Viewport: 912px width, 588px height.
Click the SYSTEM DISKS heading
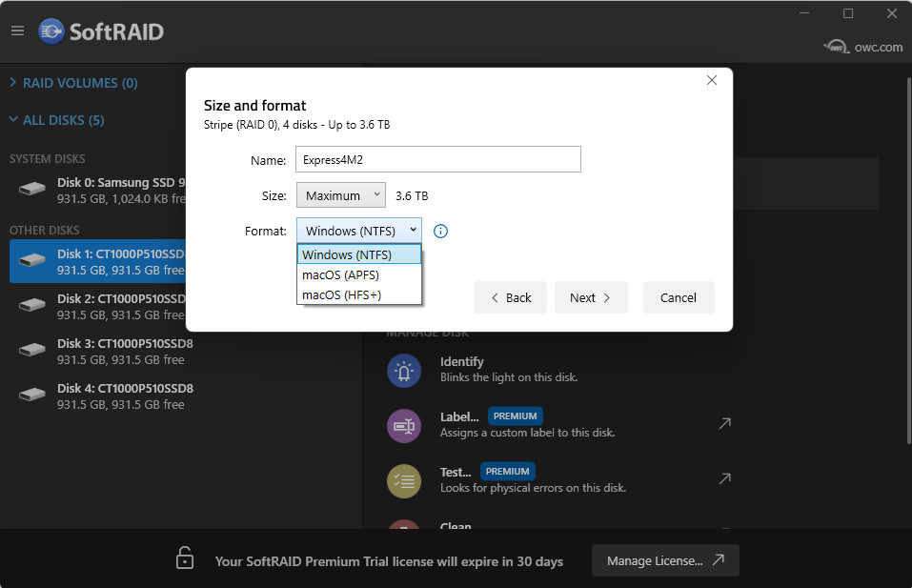pos(47,159)
